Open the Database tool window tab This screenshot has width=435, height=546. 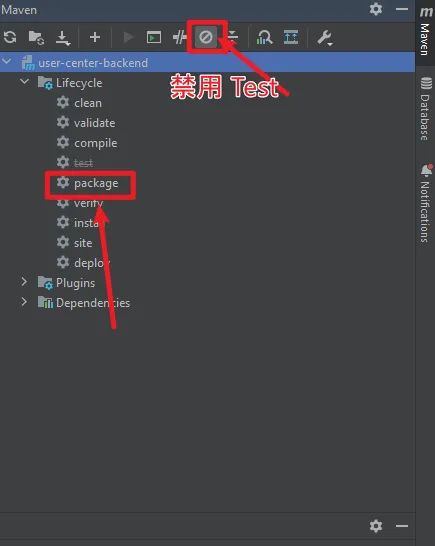pos(425,109)
